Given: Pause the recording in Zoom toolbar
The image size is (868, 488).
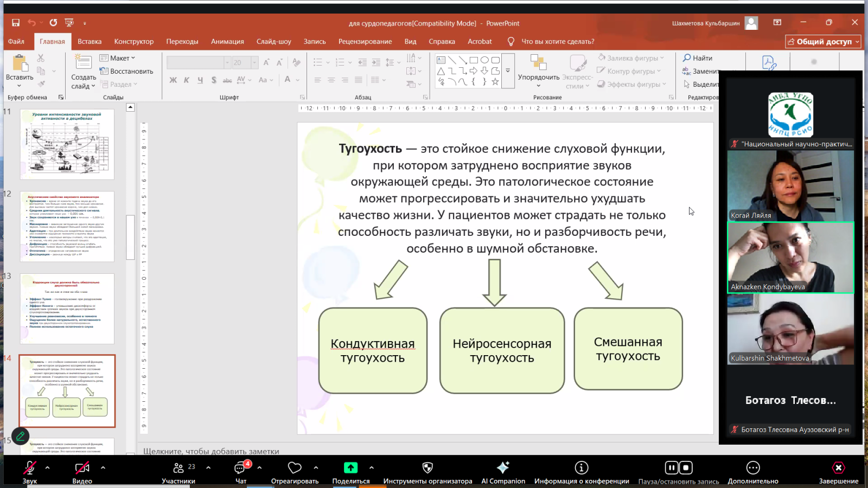Looking at the screenshot, I should tap(672, 467).
